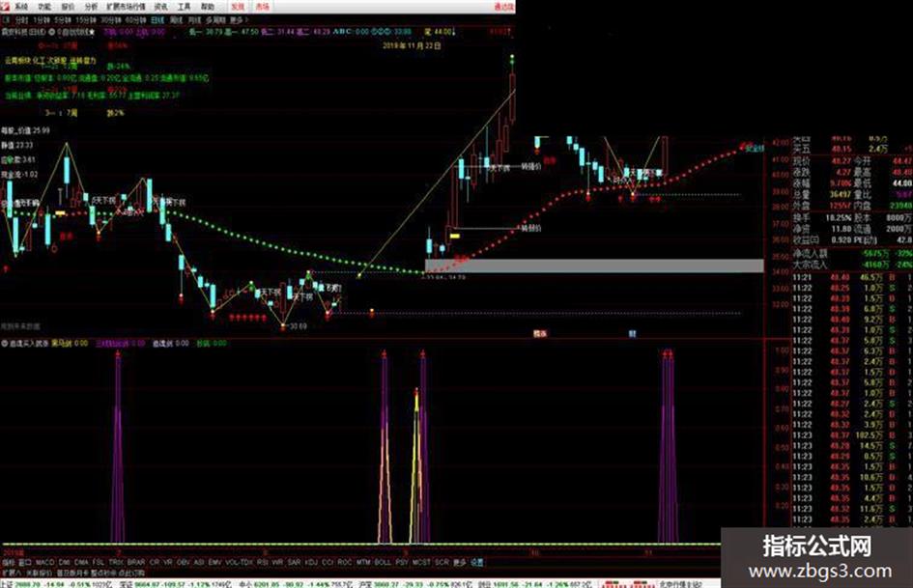Click the 深证 index in status bar
The image size is (913, 588).
tap(126, 583)
